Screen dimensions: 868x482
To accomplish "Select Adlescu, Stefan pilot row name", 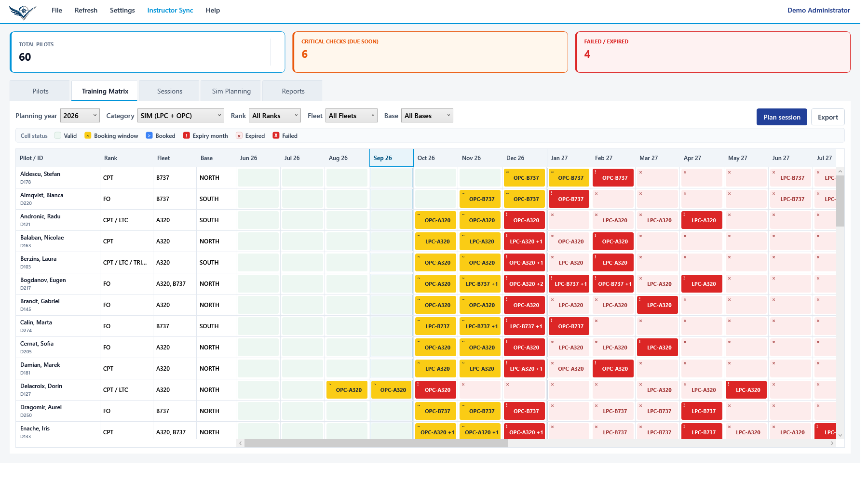I will click(40, 174).
